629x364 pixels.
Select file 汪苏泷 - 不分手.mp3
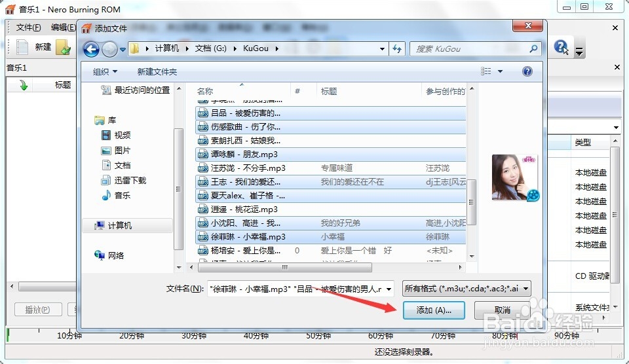pos(331,168)
